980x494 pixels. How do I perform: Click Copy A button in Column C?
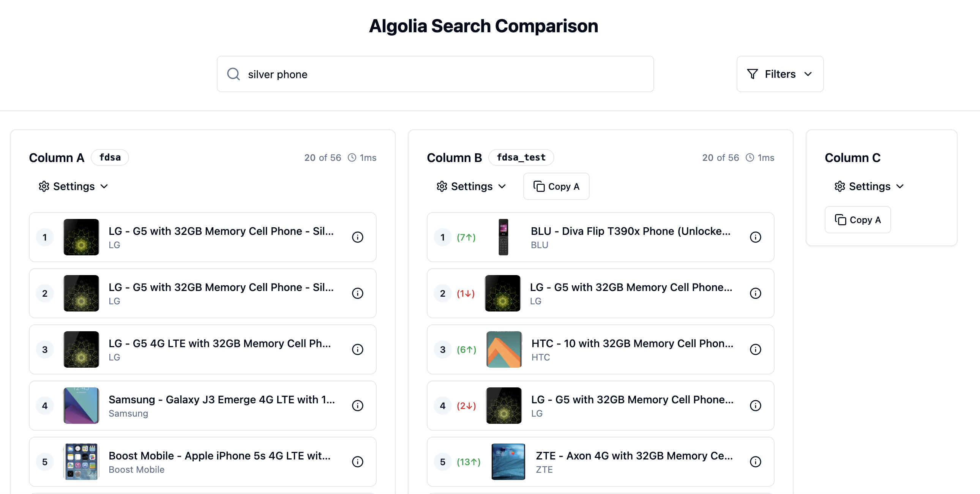click(857, 220)
